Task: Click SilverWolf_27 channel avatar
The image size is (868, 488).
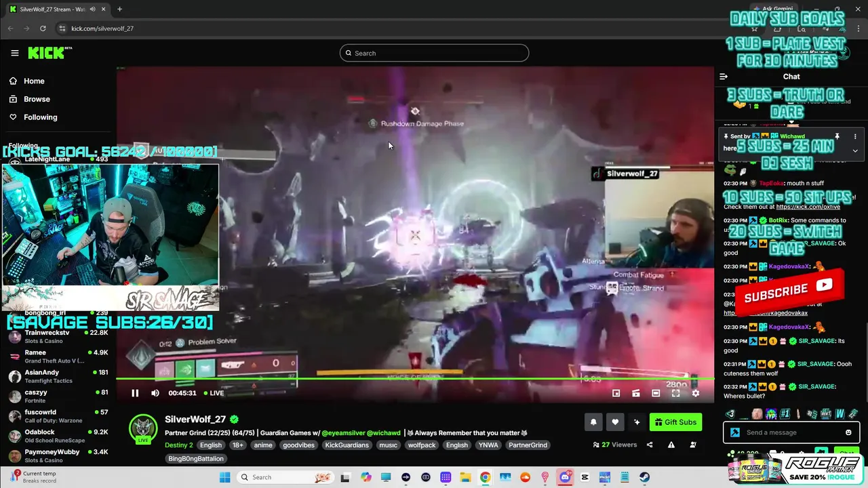Action: (143, 428)
